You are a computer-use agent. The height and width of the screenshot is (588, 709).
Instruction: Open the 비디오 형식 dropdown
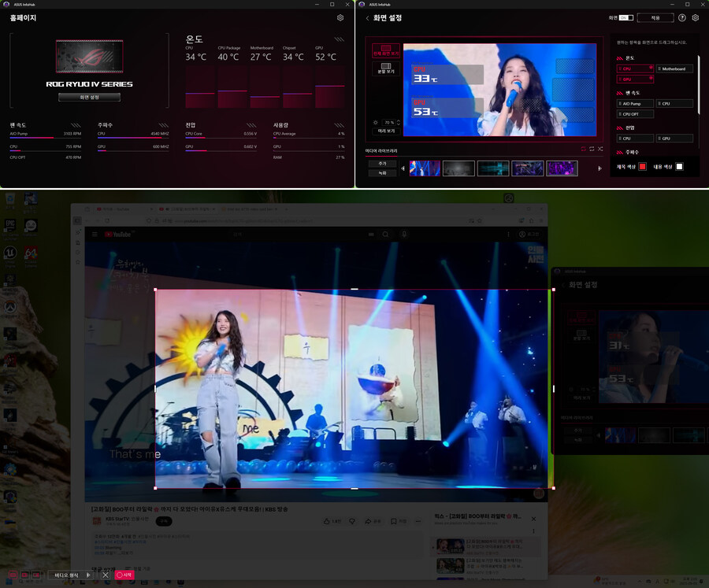(x=72, y=575)
